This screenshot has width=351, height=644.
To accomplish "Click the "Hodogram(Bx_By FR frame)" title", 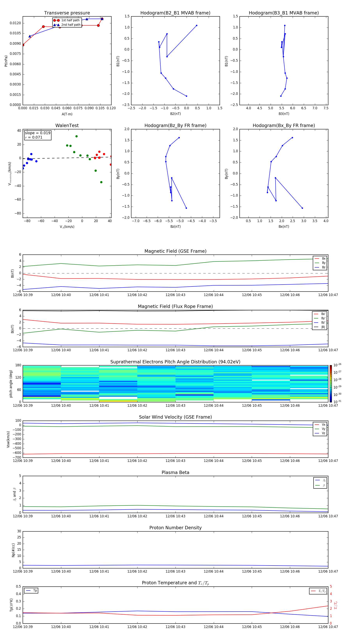I will (284, 125).
